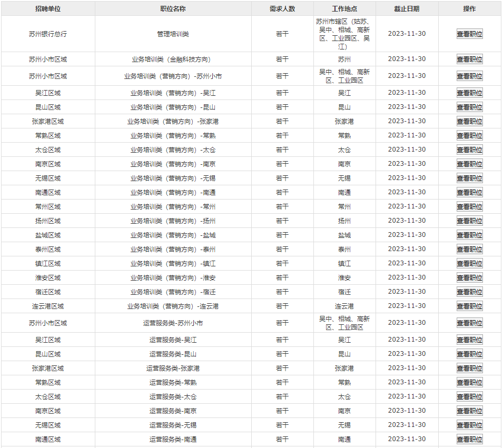This screenshot has height=448, width=503.
Task: Click 查看职位 for 业务培训类(营销方向)-连云港
Action: [x=469, y=306]
